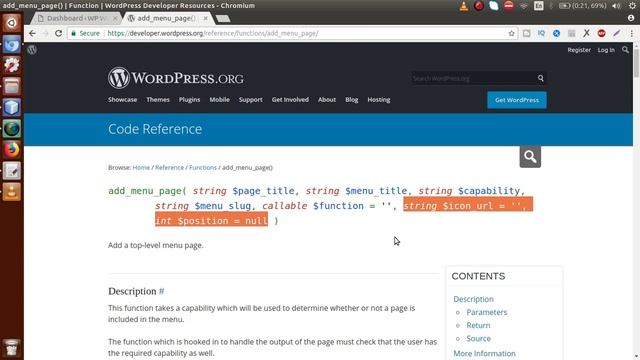Launch Firefox from the Ubuntu dock
The height and width of the screenshot is (360, 640).
[x=12, y=150]
